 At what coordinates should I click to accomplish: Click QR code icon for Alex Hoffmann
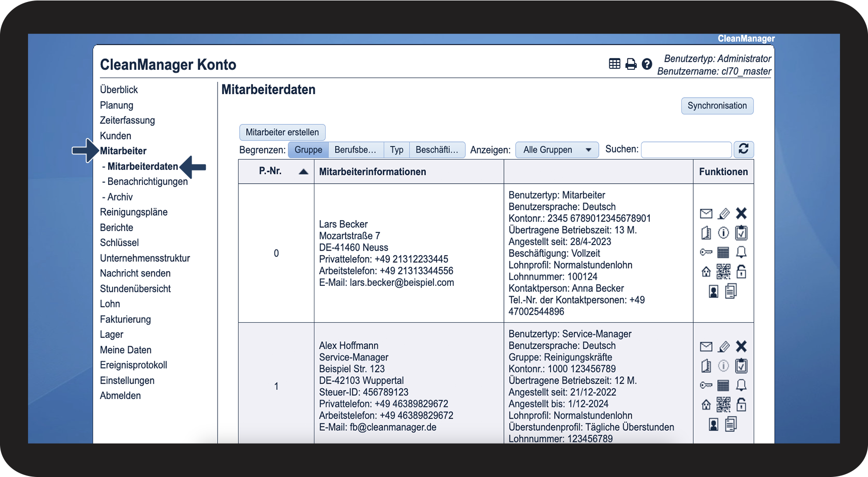[x=724, y=405]
